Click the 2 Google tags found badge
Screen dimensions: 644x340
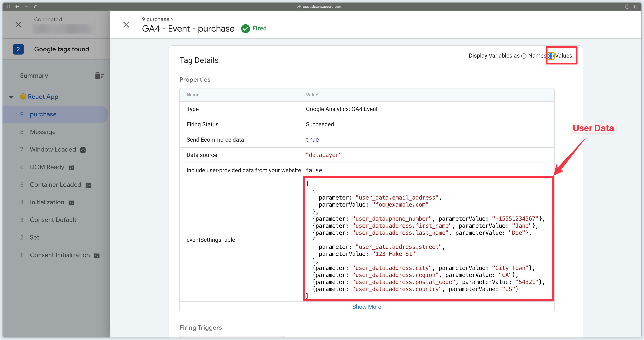pyautogui.click(x=18, y=49)
